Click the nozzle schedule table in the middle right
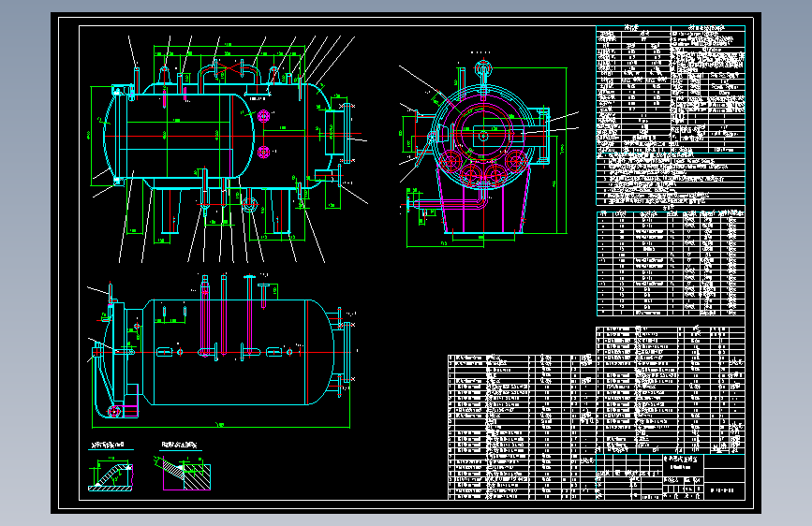The image size is (812, 526). click(671, 262)
